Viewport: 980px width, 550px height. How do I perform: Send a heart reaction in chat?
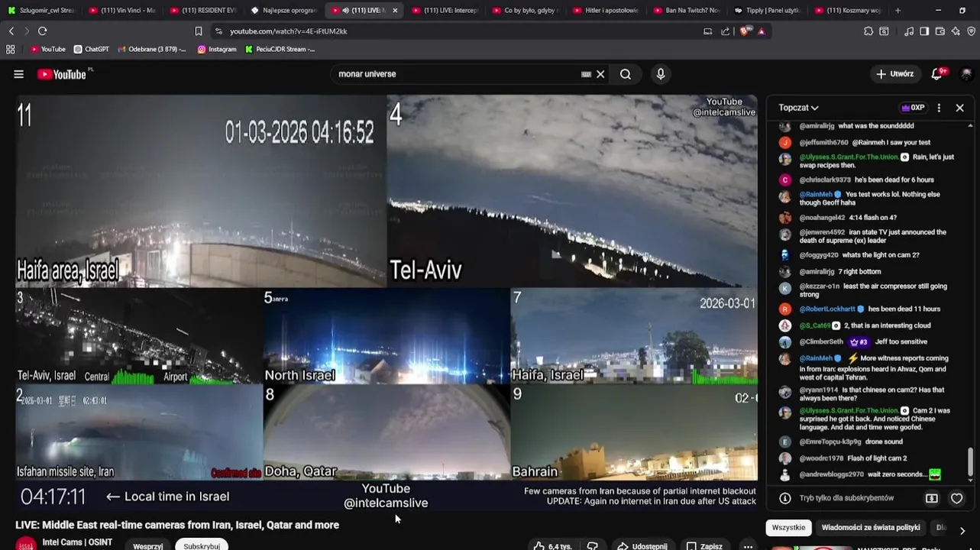[956, 498]
